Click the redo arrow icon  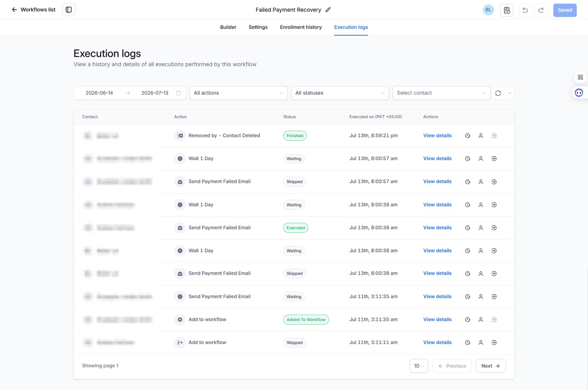click(541, 10)
